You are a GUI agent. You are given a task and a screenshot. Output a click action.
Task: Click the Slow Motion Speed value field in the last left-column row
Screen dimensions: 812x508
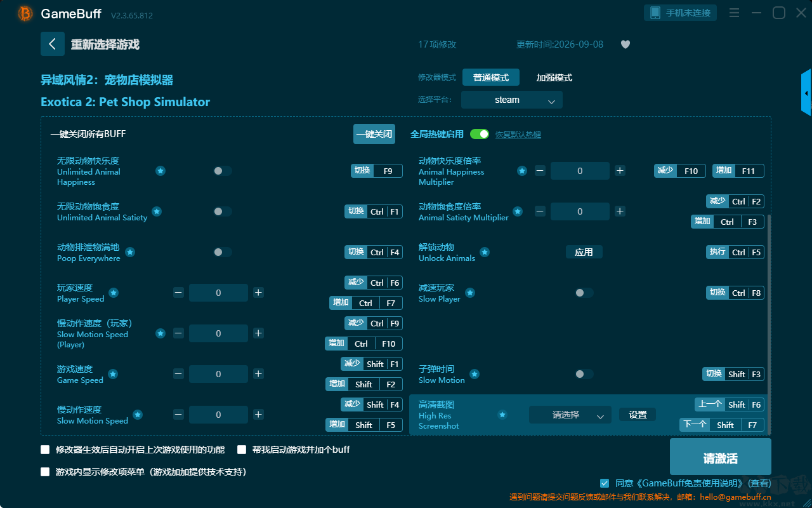[x=219, y=415]
